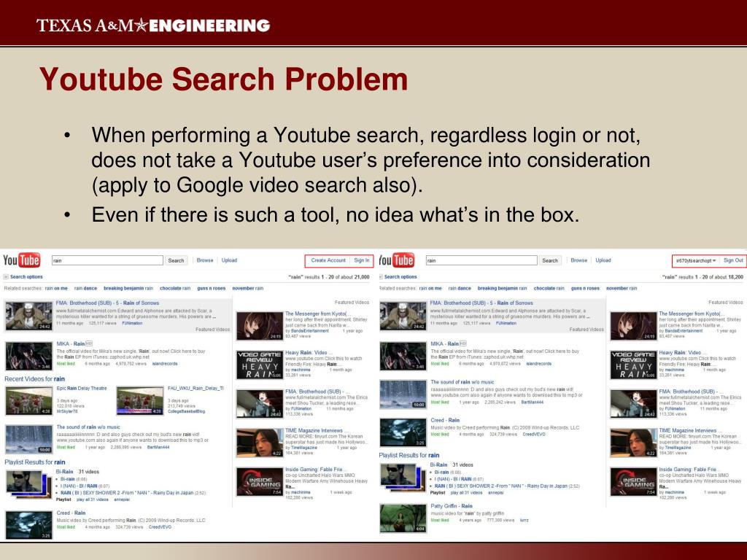
Task: Click 'Heavy Rain' video game review thumbnail, signed-out screenshot
Action: [x=260, y=365]
